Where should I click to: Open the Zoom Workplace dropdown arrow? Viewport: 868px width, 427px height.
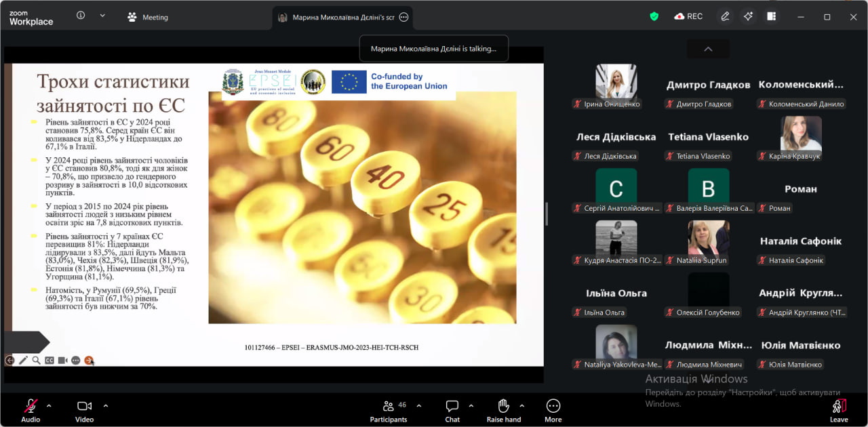[102, 16]
